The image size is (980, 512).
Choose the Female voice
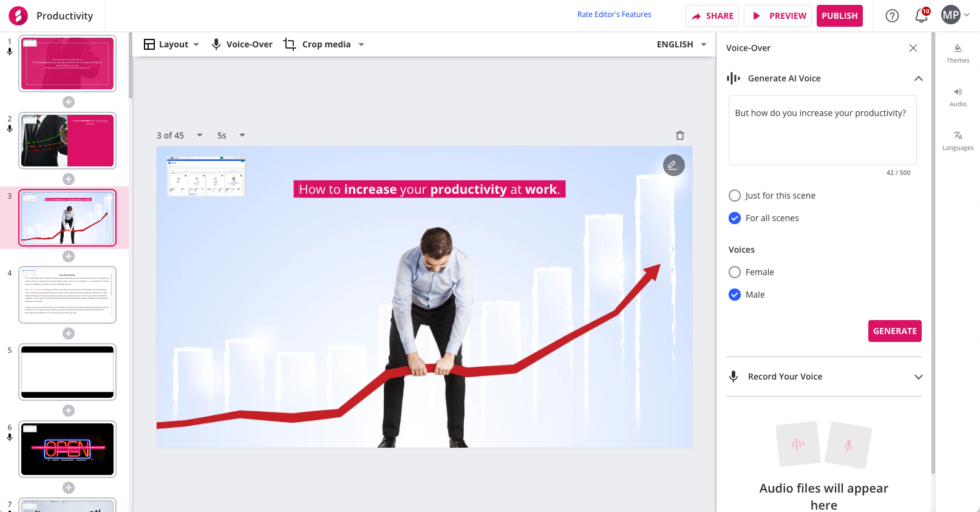(735, 272)
